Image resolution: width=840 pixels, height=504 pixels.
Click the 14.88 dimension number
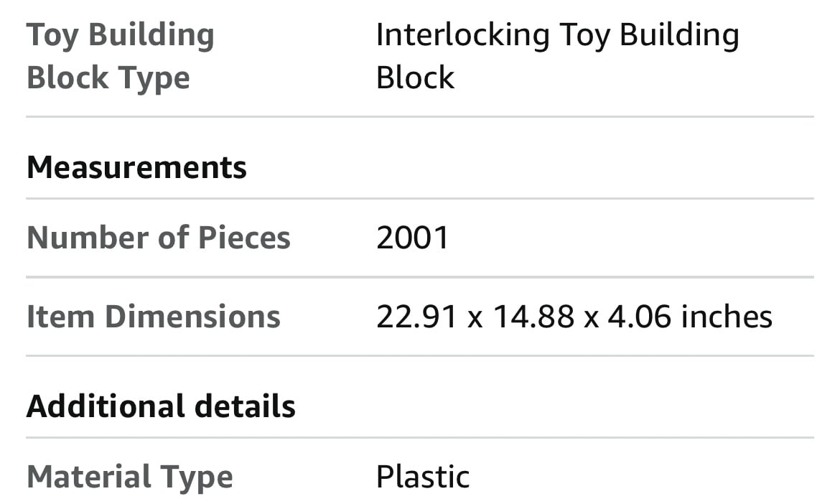[533, 316]
